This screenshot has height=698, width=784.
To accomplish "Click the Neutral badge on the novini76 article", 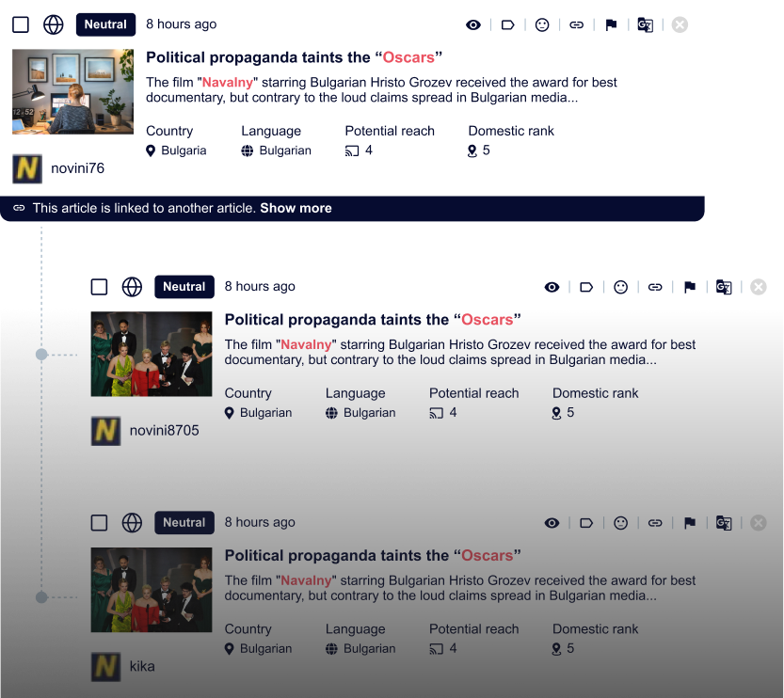I will [x=105, y=24].
